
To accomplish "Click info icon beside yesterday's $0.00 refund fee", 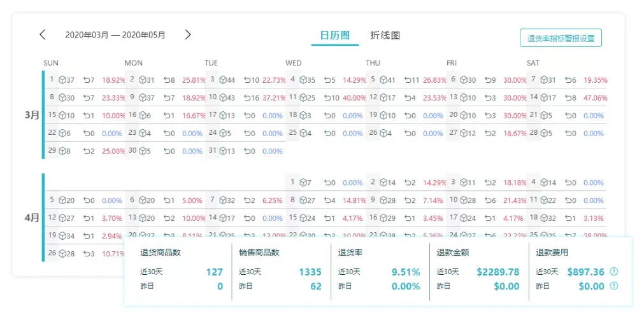I will [x=614, y=286].
